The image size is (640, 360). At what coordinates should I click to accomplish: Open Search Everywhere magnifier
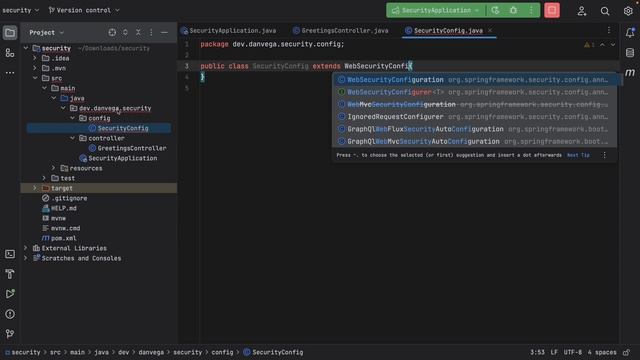coord(605,11)
